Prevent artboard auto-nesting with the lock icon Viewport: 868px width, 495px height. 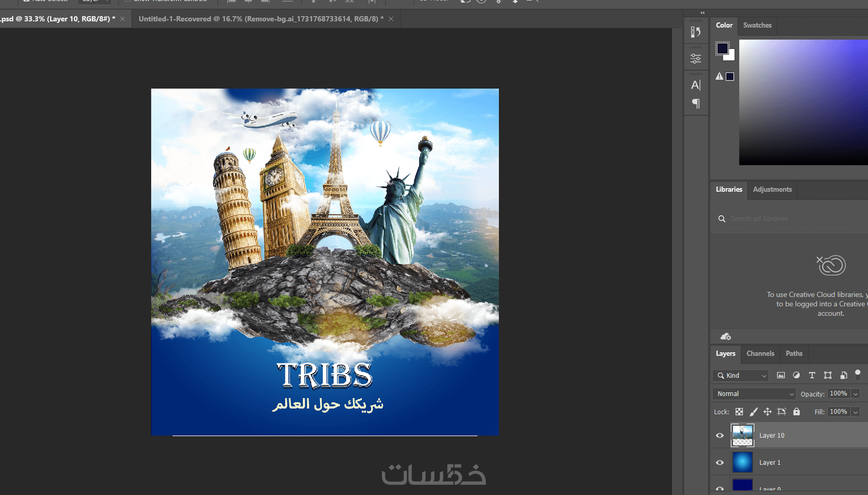pyautogui.click(x=782, y=412)
